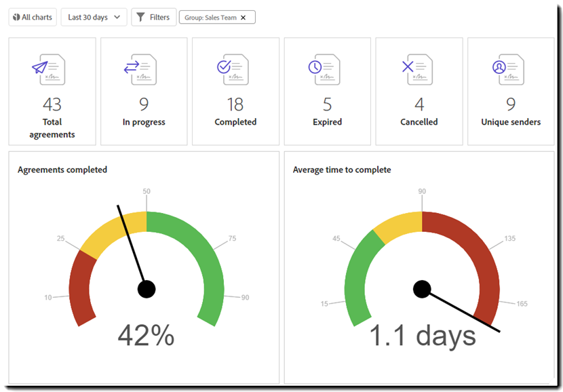Remove the Group: Sales Team filter
This screenshot has height=392, width=563.
point(244,18)
